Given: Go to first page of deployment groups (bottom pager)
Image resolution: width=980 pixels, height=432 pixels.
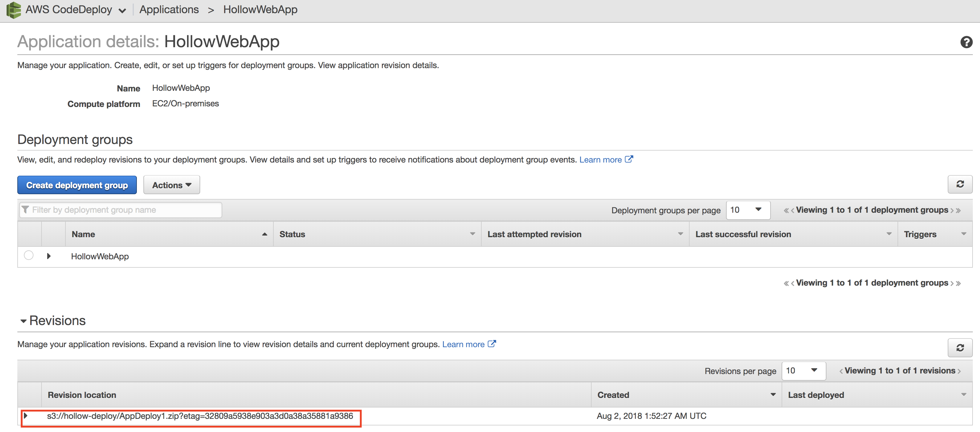Looking at the screenshot, I should (786, 283).
